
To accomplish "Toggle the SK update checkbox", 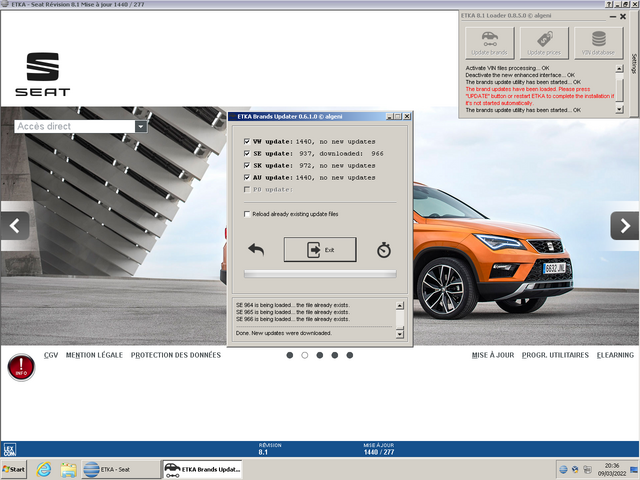I will [247, 165].
